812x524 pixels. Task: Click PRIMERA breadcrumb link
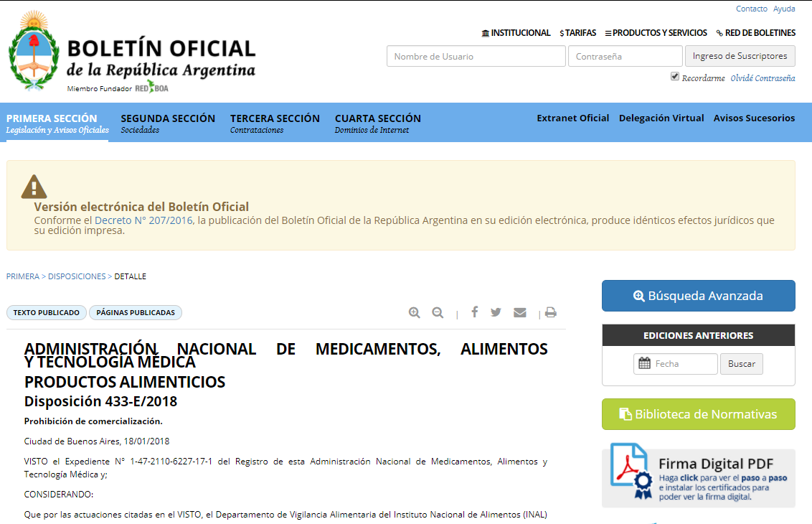22,276
